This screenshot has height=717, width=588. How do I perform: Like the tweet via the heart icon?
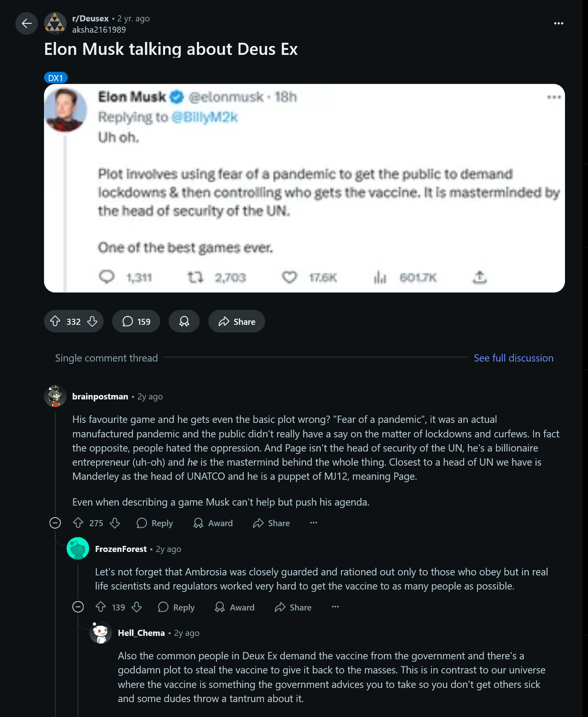coord(290,277)
